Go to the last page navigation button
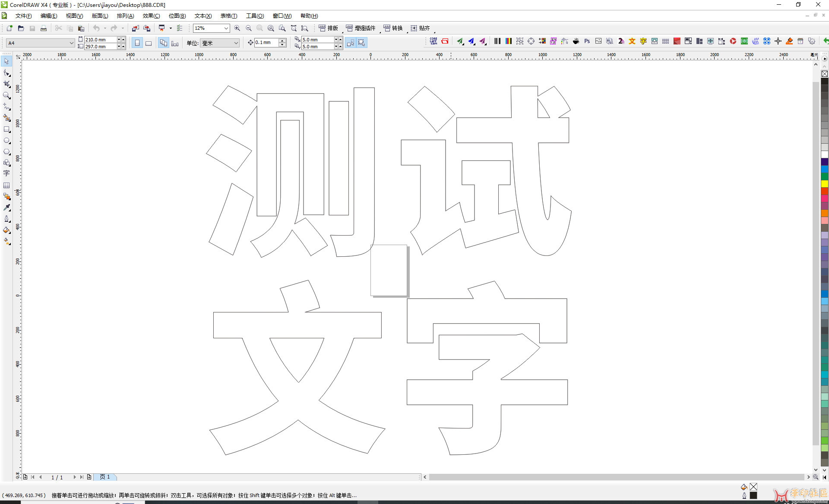Screen dimensions: 829x504 tap(82, 477)
